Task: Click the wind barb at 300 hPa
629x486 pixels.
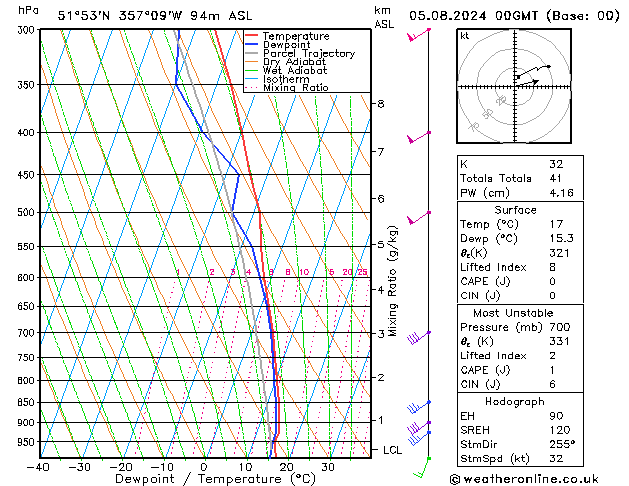Action: (418, 35)
